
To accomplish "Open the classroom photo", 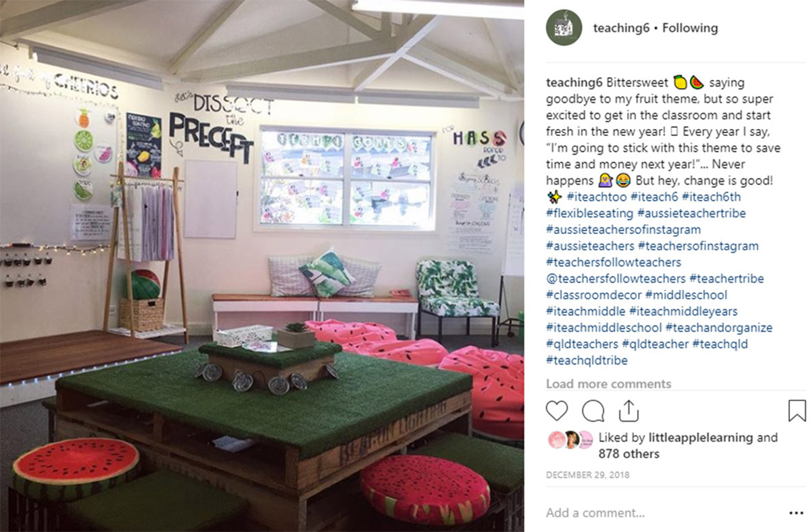I will 262,266.
